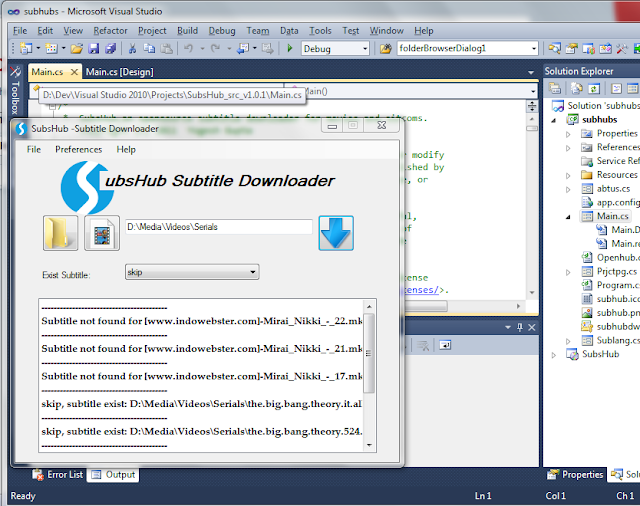This screenshot has width=640, height=506.
Task: Click down arrow on SubsHub log scrollbar
Action: [x=369, y=445]
